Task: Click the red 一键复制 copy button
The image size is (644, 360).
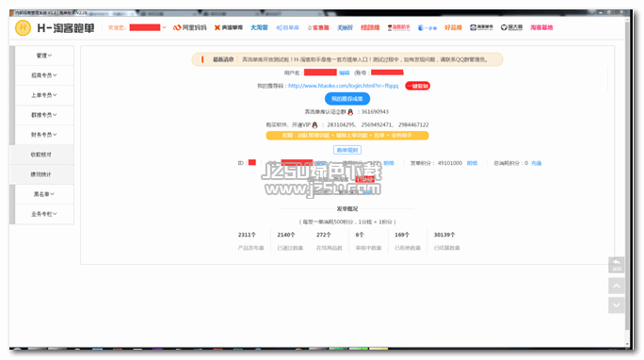Action: click(x=418, y=86)
